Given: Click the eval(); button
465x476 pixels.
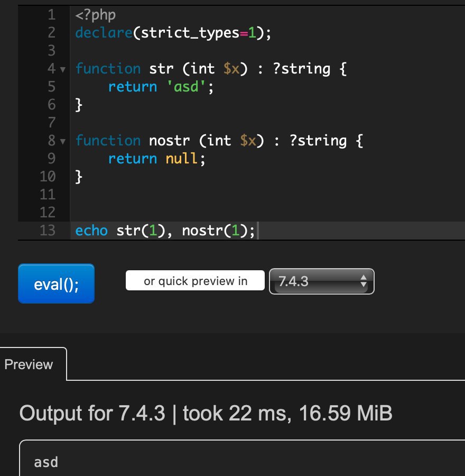Looking at the screenshot, I should (56, 283).
